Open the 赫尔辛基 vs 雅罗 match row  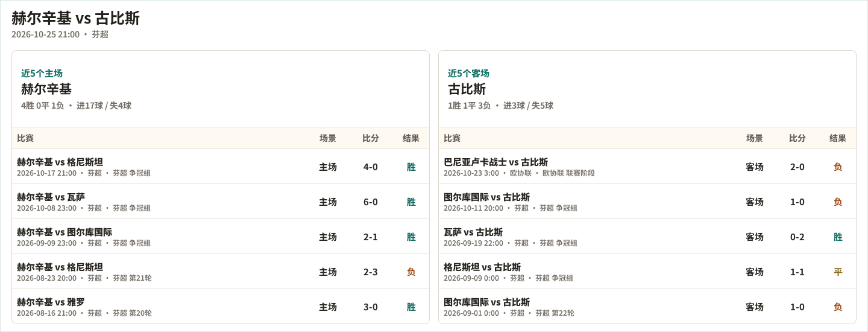click(221, 307)
